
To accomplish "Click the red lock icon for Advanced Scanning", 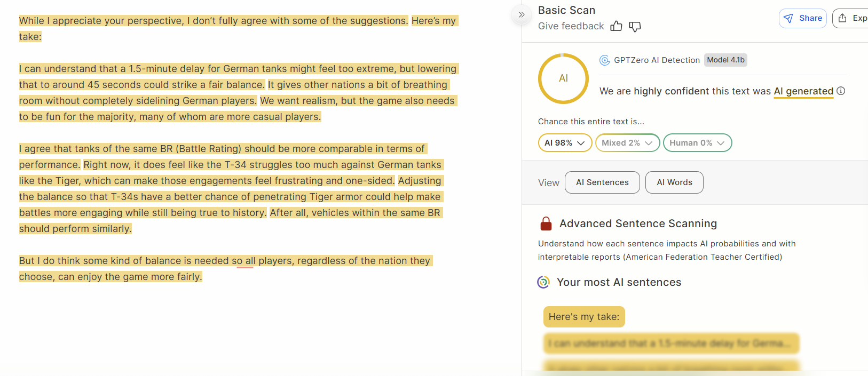I will [x=546, y=223].
